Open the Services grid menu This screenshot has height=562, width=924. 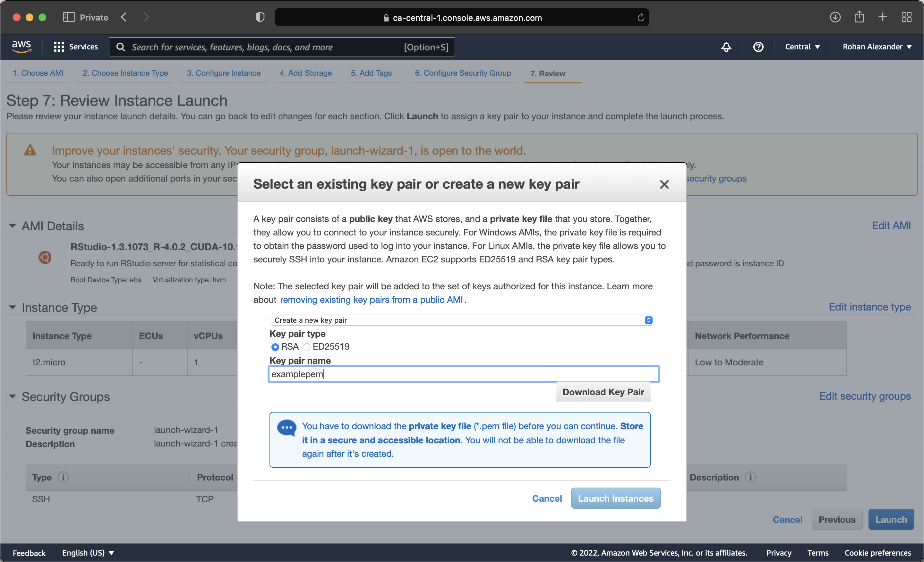[76, 47]
